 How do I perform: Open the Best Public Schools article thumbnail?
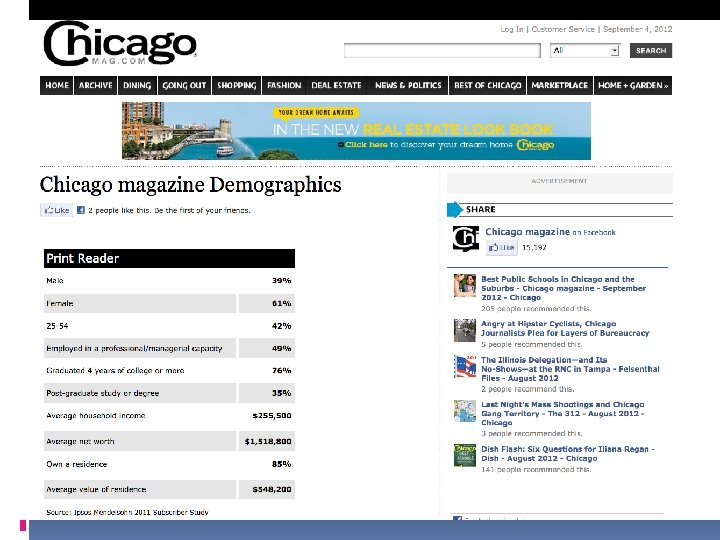[x=465, y=286]
